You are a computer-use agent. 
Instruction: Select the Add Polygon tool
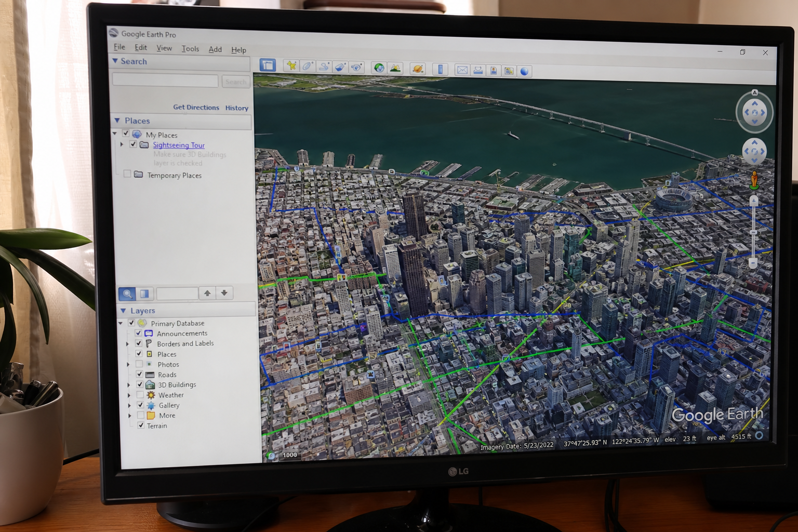tap(308, 66)
